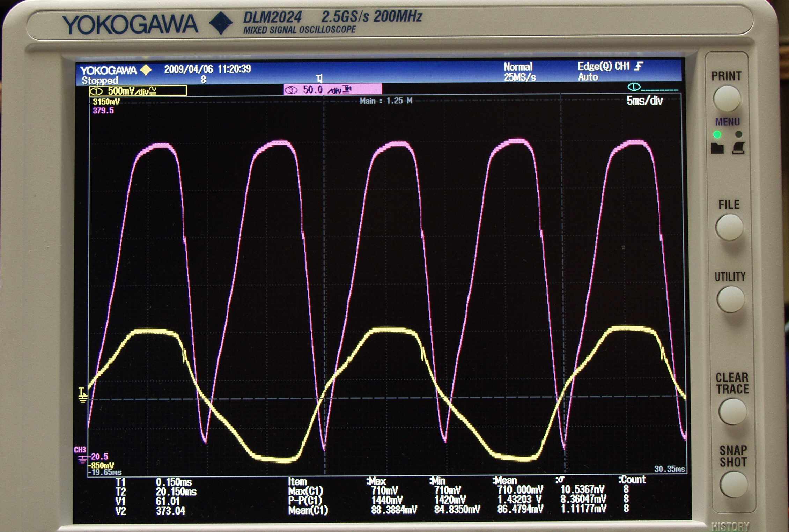Click the 5ms/div timebase label
This screenshot has width=789, height=532.
[644, 101]
